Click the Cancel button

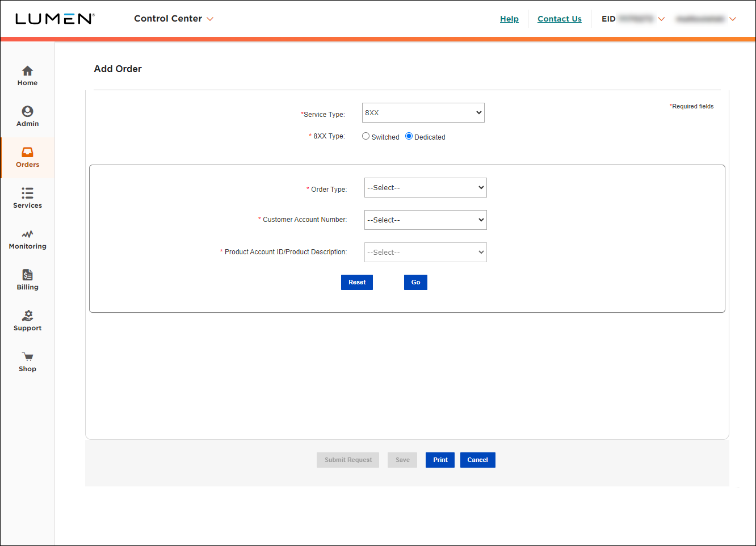(x=478, y=460)
